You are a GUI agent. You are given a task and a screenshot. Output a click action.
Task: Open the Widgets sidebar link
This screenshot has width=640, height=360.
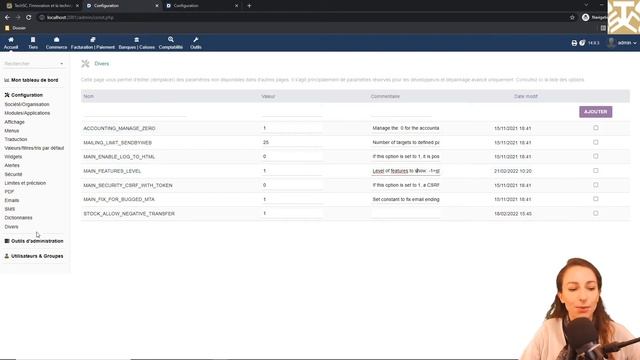(13, 157)
